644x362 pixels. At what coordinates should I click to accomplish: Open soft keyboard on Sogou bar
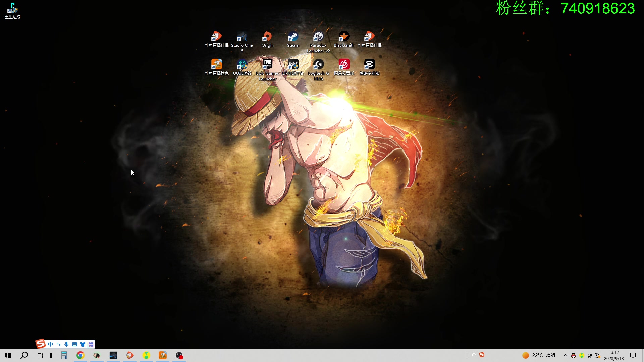(x=74, y=344)
